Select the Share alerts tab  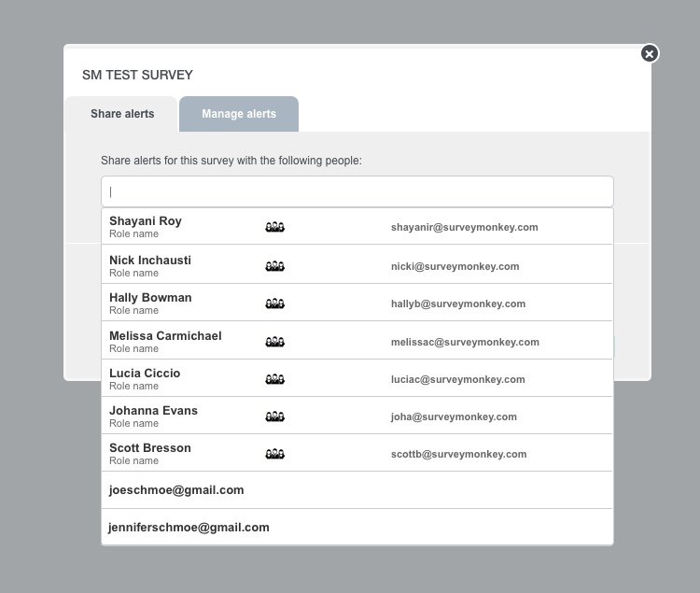[x=121, y=114]
